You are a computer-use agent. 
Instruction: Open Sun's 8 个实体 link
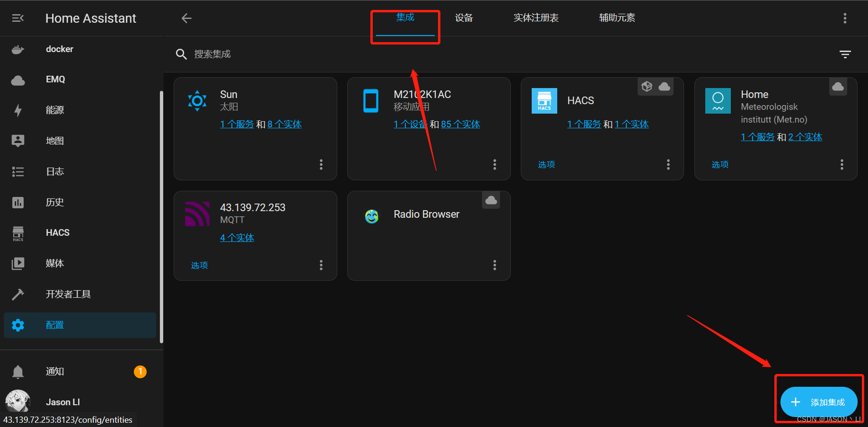[285, 124]
